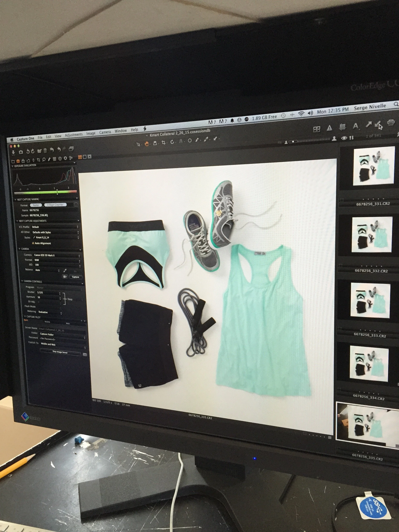Open the Metadata tool tab

[x=60, y=158]
